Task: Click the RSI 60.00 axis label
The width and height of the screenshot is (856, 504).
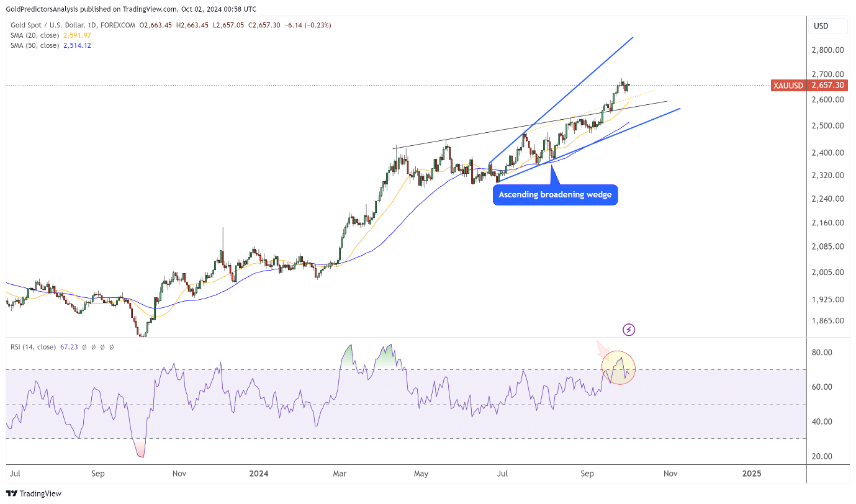Action: tap(822, 387)
